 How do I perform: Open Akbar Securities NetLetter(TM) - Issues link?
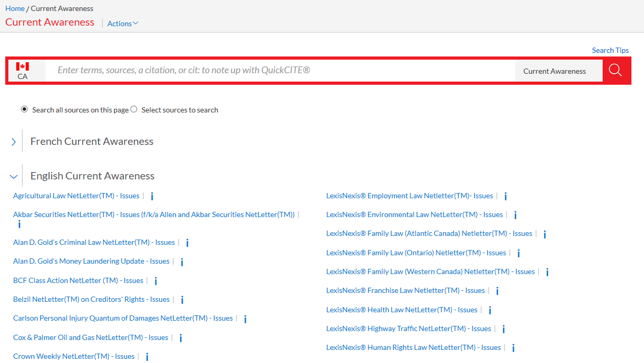point(154,214)
